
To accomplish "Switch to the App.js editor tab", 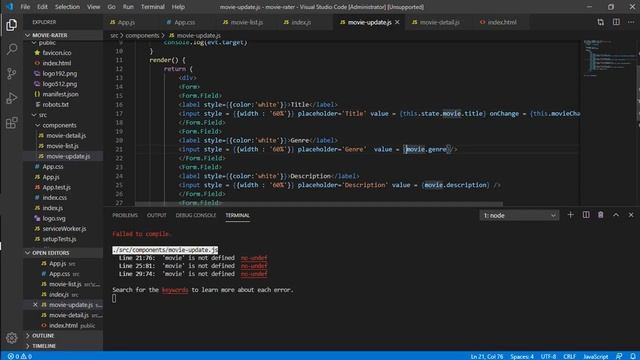I will point(127,22).
